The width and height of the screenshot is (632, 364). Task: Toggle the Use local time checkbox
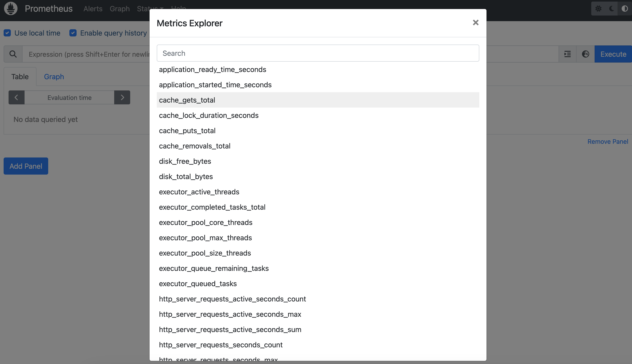(x=7, y=33)
